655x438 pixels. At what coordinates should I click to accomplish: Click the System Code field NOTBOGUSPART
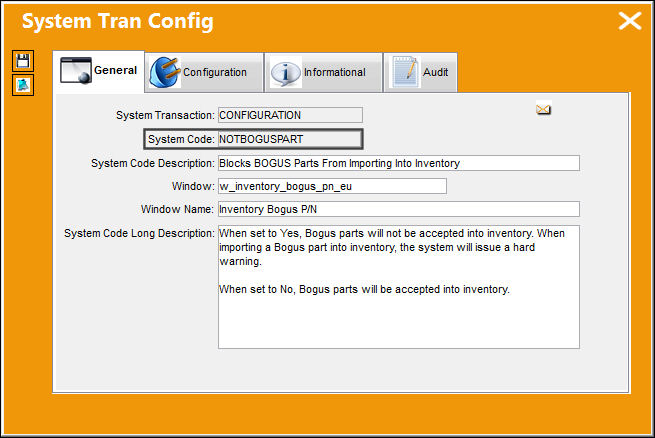290,139
